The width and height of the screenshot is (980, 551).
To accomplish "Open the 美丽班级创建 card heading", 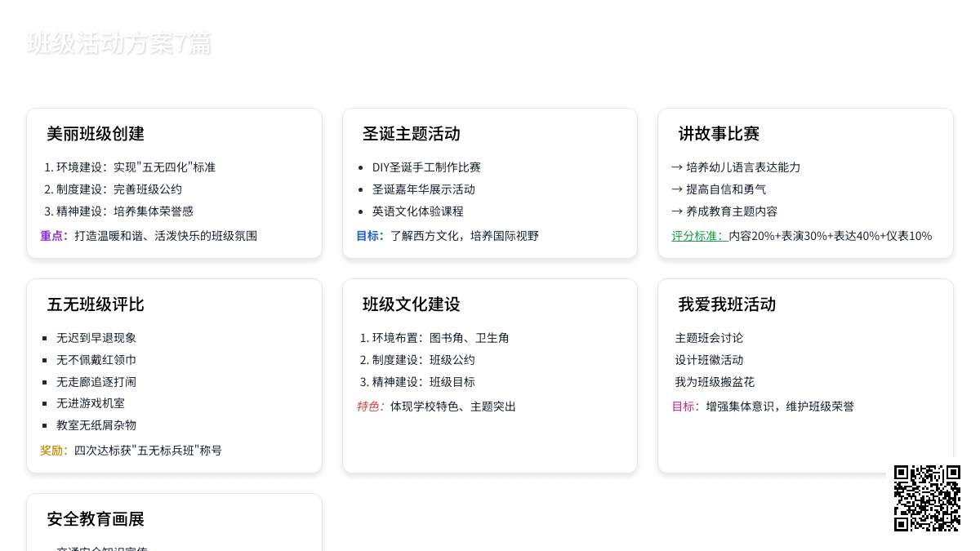I will click(x=96, y=134).
